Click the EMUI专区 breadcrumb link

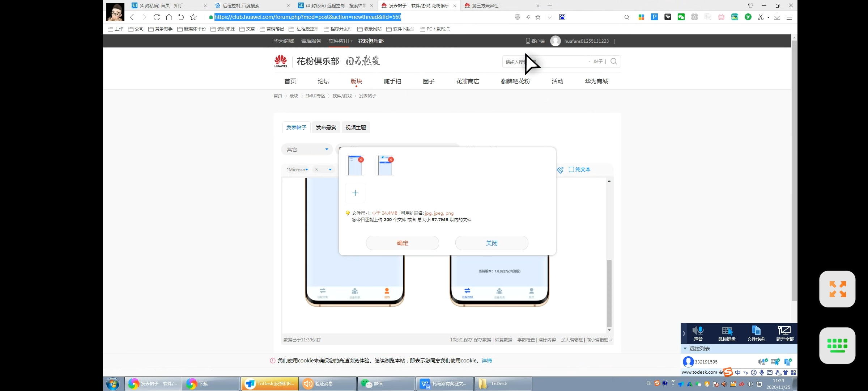[315, 96]
